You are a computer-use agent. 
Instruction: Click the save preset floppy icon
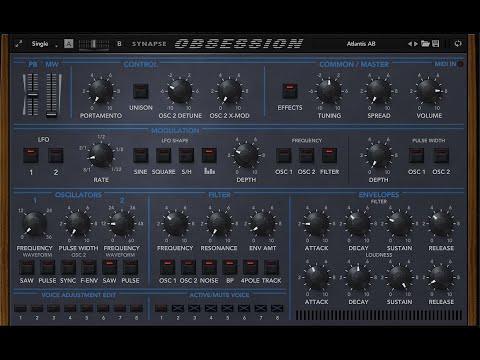[x=436, y=44]
